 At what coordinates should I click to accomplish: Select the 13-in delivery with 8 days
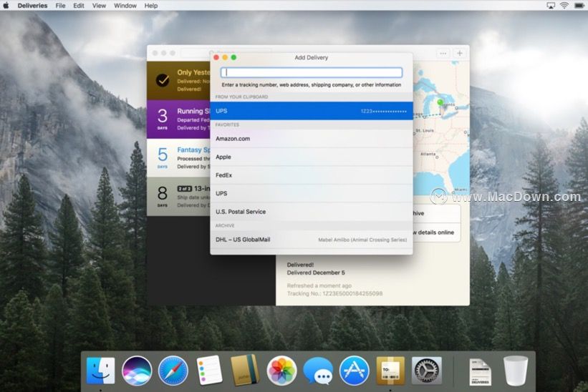(x=178, y=197)
